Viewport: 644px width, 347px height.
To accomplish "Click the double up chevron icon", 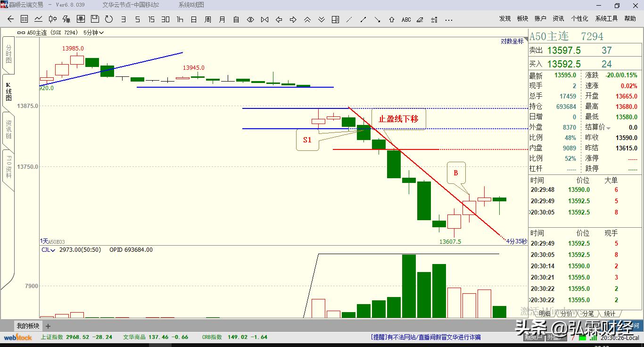I will tap(307, 19).
